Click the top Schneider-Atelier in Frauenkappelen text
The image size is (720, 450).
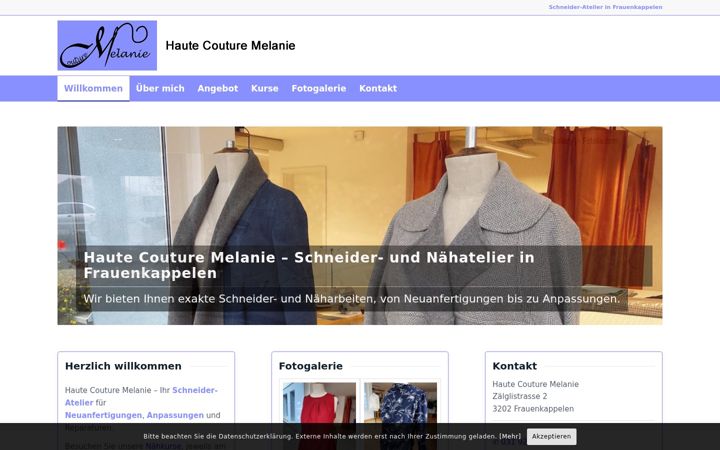click(x=605, y=7)
